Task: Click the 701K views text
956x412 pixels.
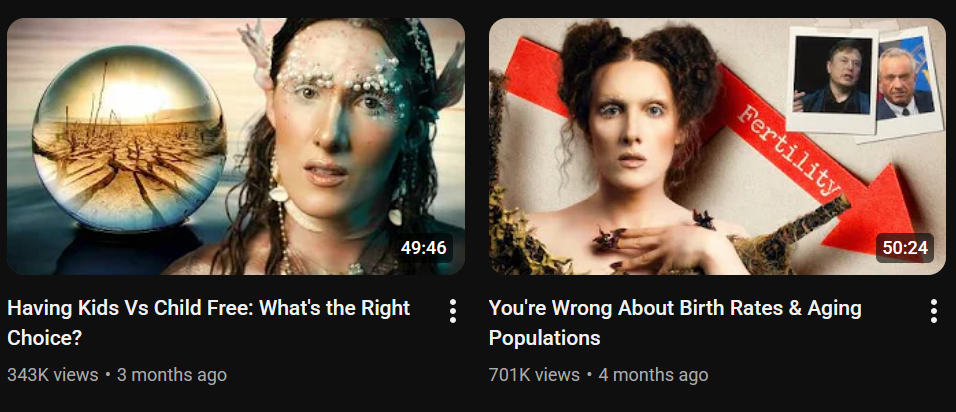Action: pyautogui.click(x=534, y=374)
